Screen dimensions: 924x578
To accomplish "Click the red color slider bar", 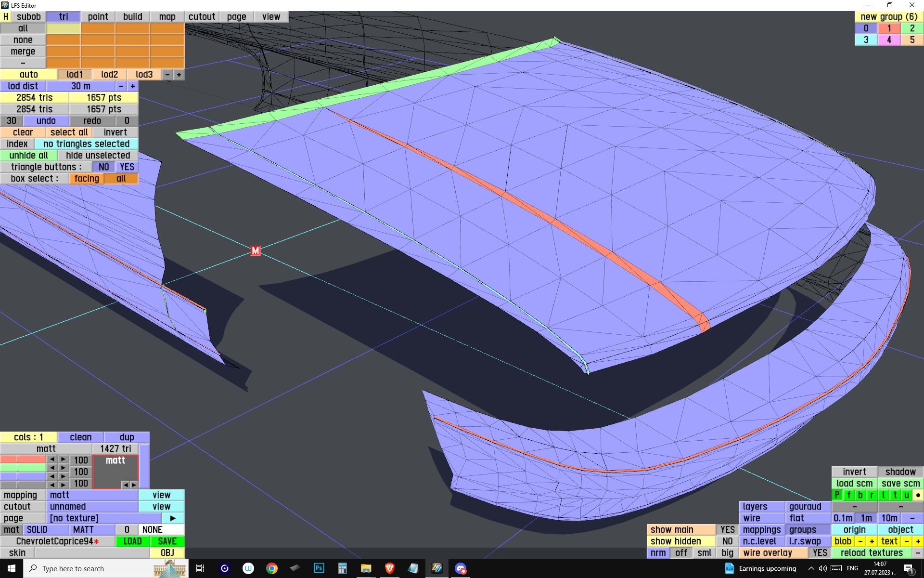I will 23,460.
